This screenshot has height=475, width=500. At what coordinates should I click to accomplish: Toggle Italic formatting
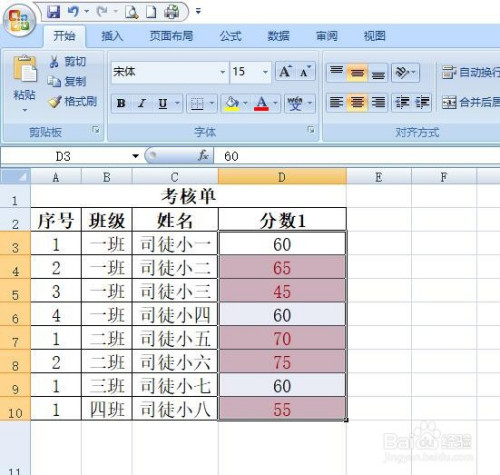142,104
